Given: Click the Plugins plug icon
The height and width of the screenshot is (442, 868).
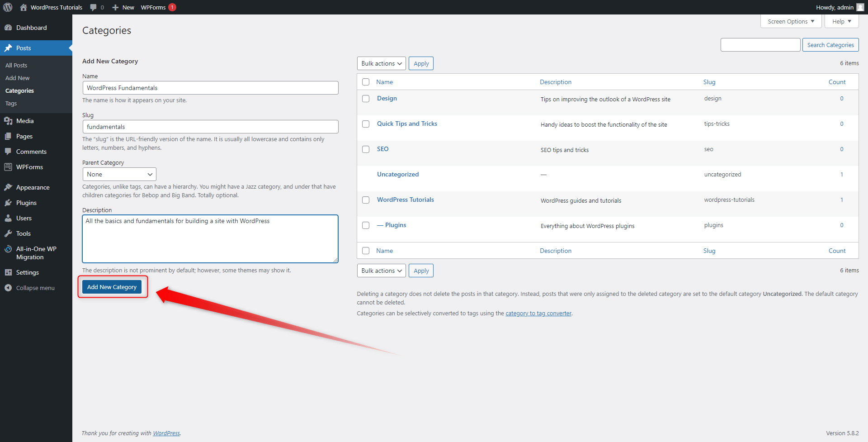Looking at the screenshot, I should click(8, 203).
